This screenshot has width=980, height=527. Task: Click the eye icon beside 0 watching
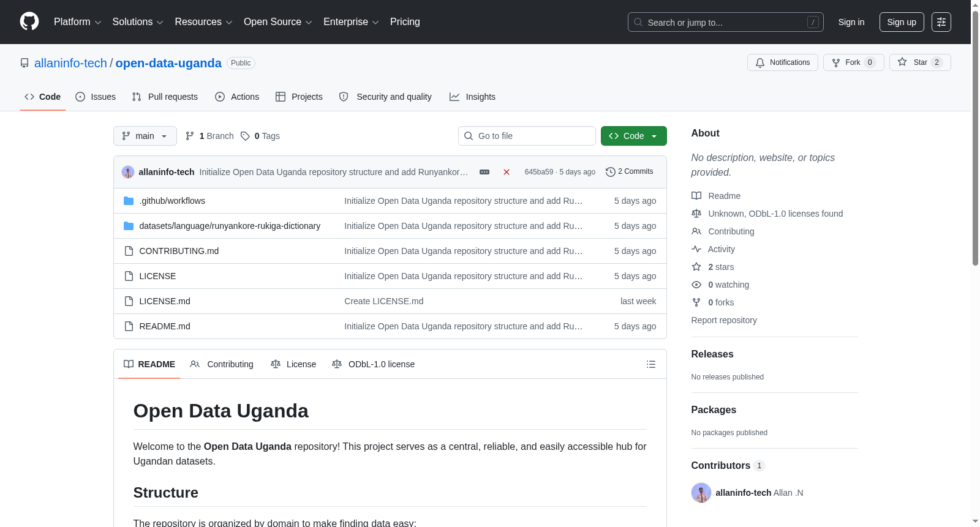point(696,285)
